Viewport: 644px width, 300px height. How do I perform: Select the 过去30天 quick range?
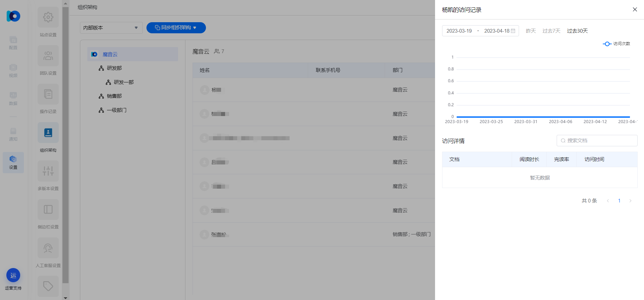pos(577,31)
